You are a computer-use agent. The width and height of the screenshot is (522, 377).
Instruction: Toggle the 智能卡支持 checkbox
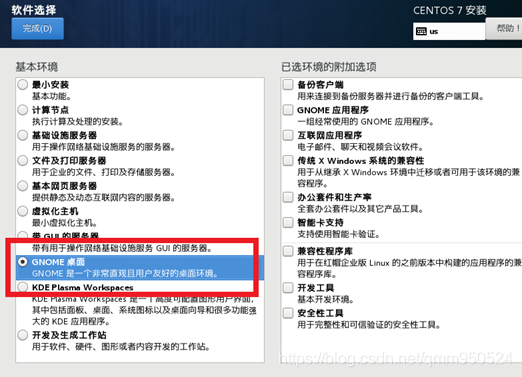click(x=288, y=222)
